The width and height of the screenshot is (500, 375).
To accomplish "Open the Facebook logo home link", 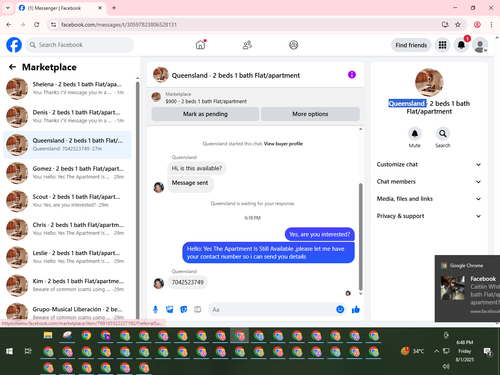I will (14, 45).
